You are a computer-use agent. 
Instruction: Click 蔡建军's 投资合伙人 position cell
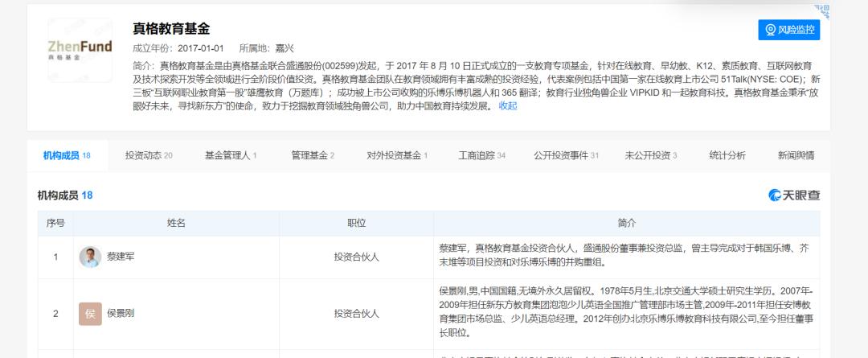pos(357,257)
